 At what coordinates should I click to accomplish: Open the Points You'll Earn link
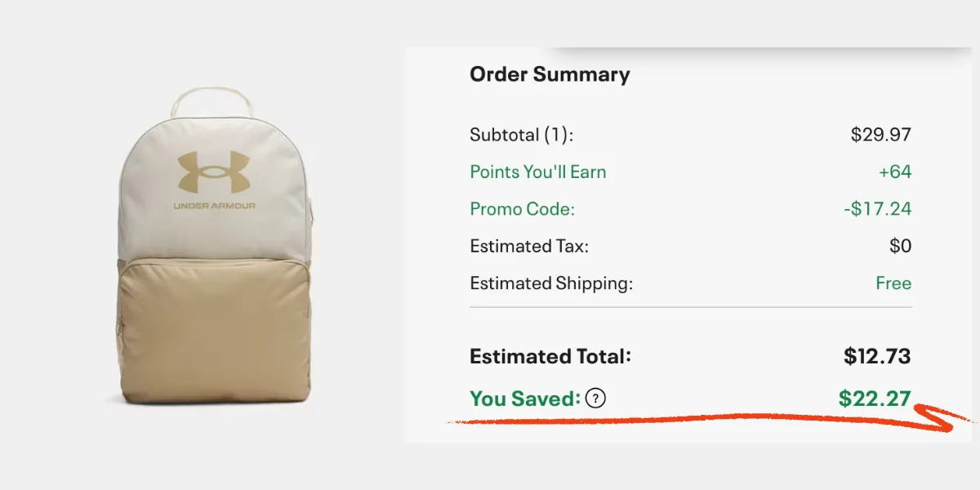click(x=537, y=172)
